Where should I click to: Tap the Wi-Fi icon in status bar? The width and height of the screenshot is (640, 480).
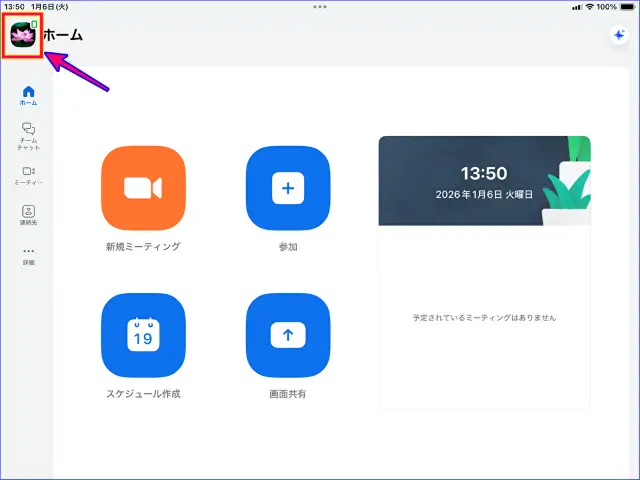(589, 7)
